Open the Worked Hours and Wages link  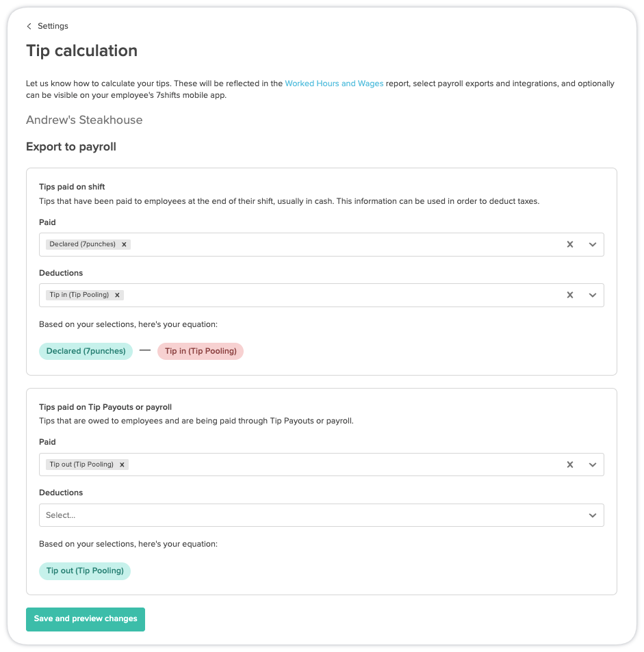334,83
